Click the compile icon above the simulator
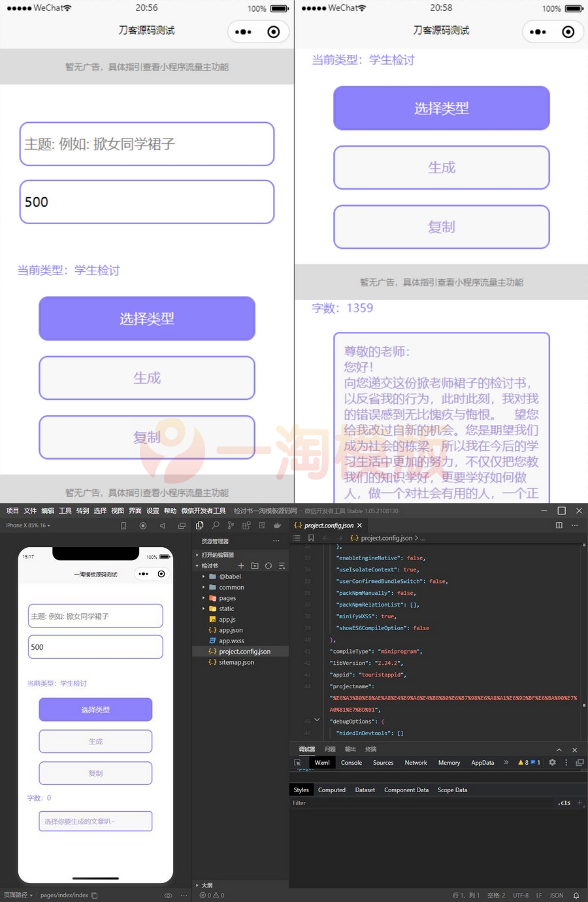Viewport: 588px width, 902px height. tap(142, 525)
